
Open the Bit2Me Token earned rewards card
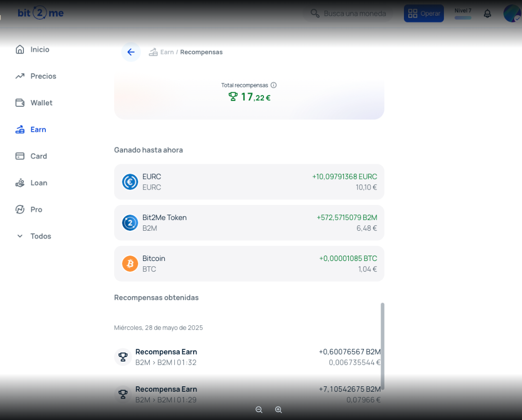(x=249, y=222)
